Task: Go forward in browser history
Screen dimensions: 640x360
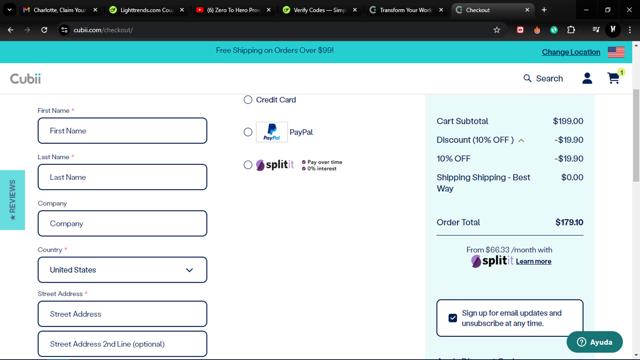Action: point(27,30)
